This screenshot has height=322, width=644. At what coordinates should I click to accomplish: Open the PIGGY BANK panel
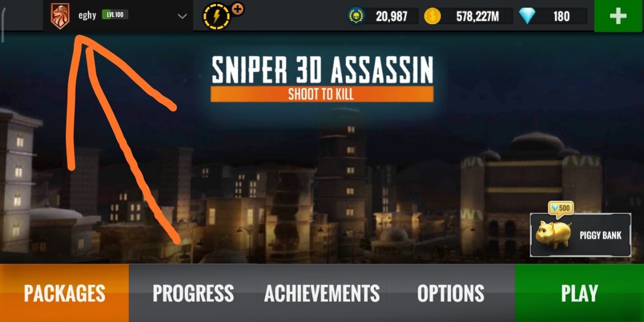tap(581, 235)
